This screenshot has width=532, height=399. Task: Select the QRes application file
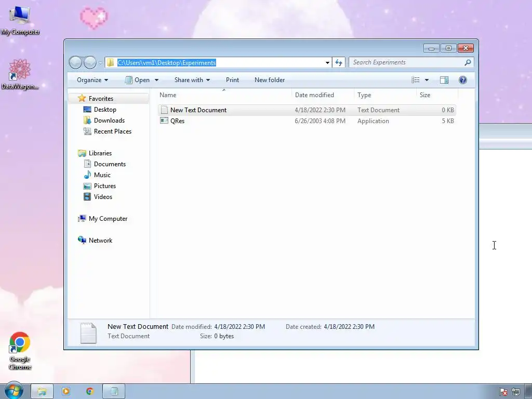point(307,121)
